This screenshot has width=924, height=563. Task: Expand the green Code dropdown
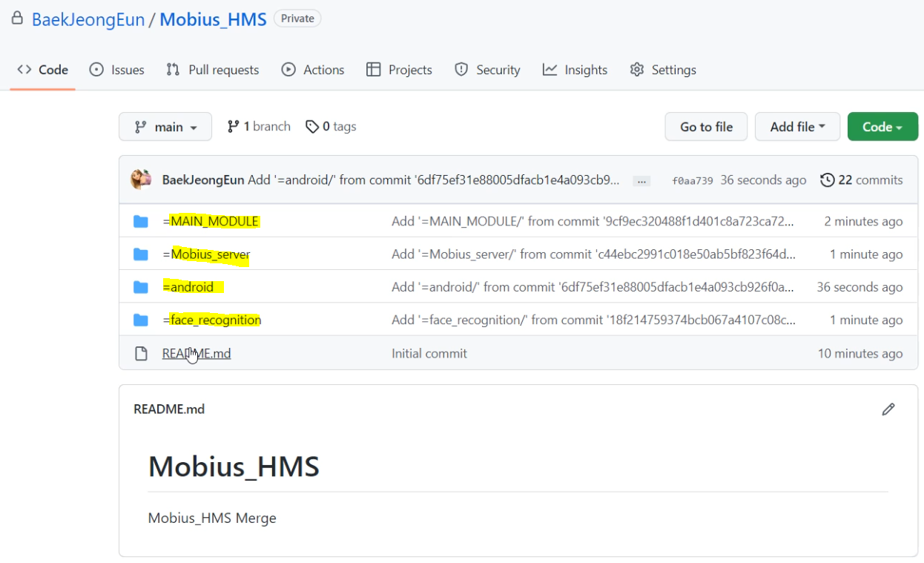coord(882,127)
